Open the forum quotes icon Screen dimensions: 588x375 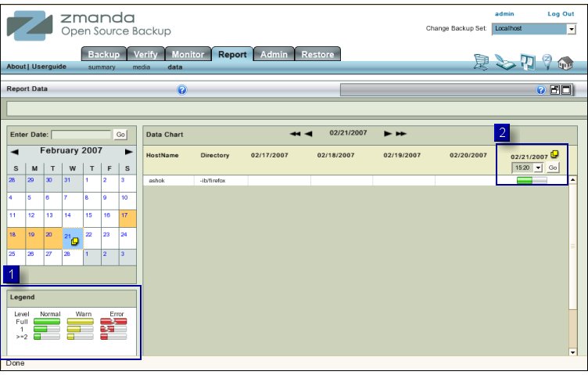click(528, 63)
